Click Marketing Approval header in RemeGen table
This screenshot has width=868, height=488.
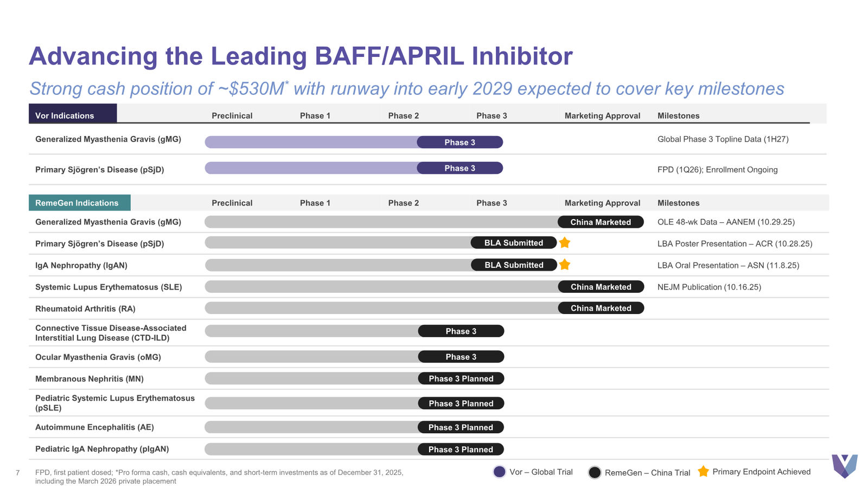click(603, 203)
